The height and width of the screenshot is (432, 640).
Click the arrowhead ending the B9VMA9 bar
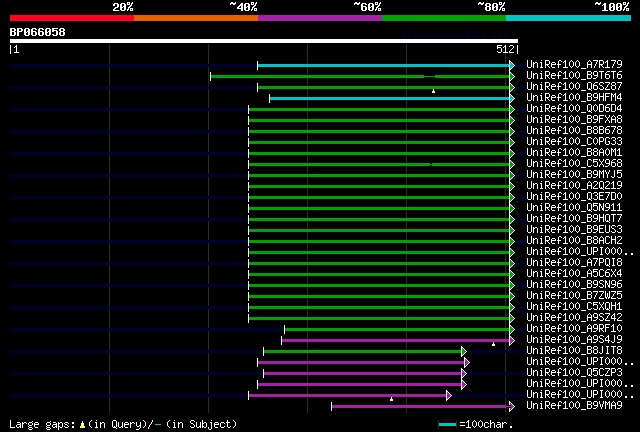click(x=512, y=406)
